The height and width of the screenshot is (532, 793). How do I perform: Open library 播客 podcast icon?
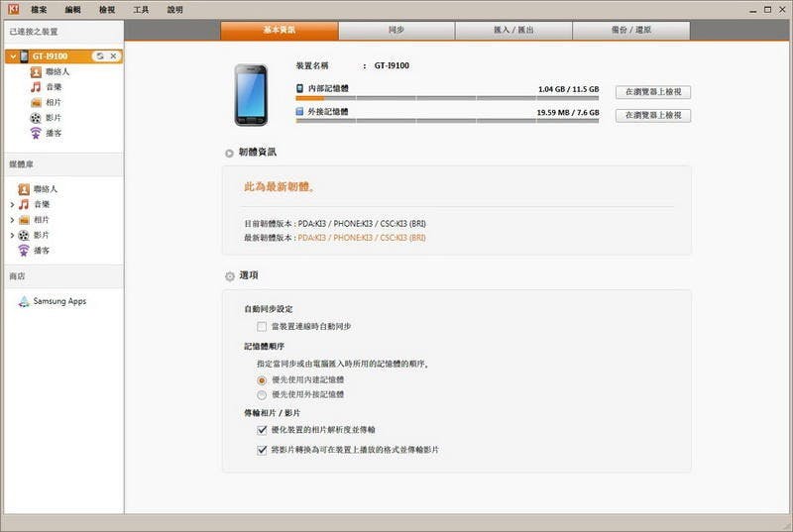(24, 251)
